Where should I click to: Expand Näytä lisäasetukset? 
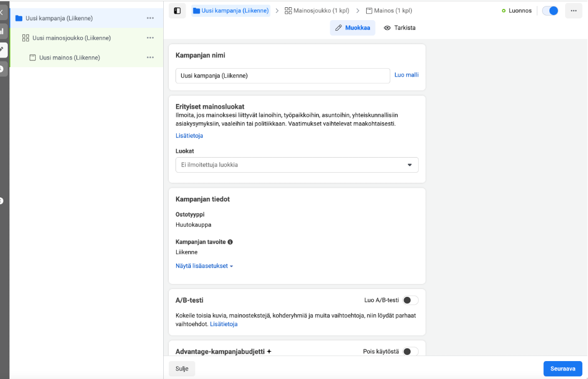click(204, 266)
